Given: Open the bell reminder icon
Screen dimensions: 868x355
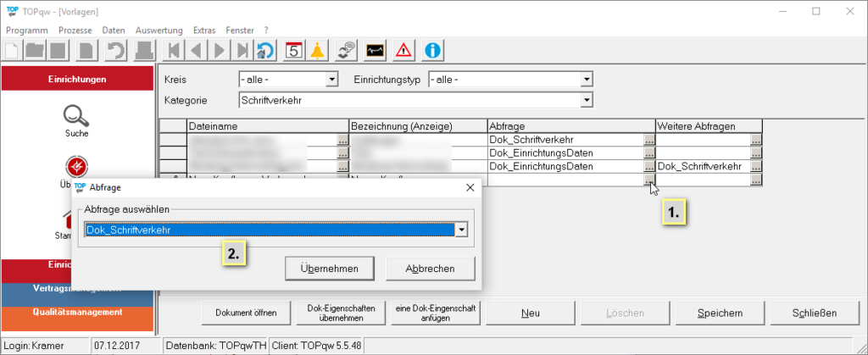Looking at the screenshot, I should (318, 50).
